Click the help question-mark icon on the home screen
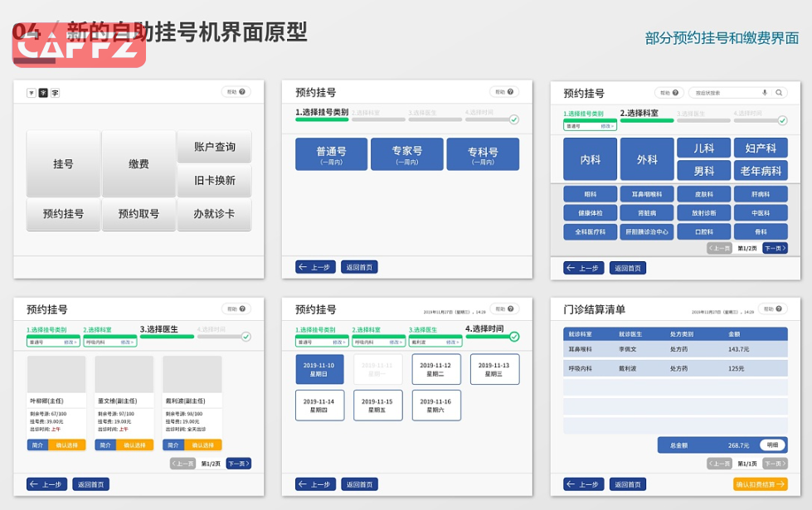Image resolution: width=812 pixels, height=510 pixels. point(242,91)
